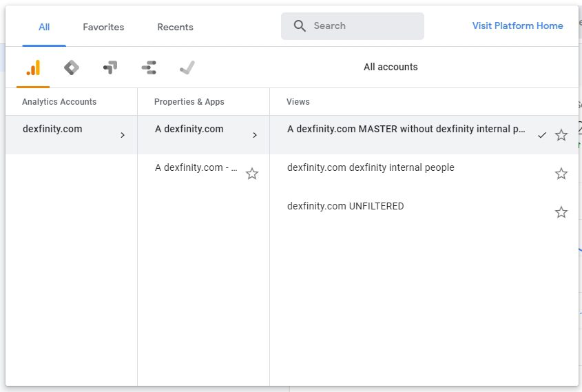Switch to Google Surveys checkmark icon
This screenshot has width=582, height=392.
click(187, 68)
